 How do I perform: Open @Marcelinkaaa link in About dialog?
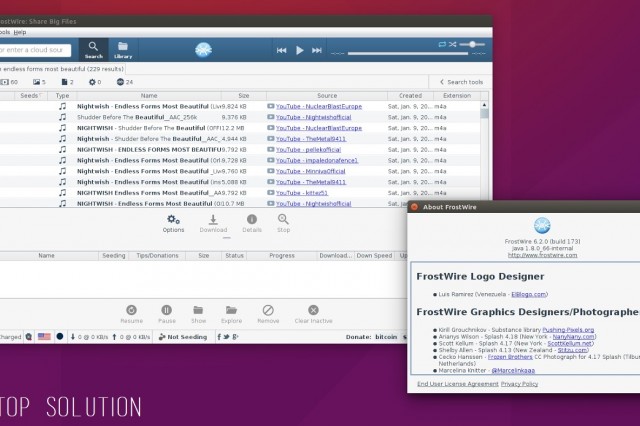click(513, 371)
